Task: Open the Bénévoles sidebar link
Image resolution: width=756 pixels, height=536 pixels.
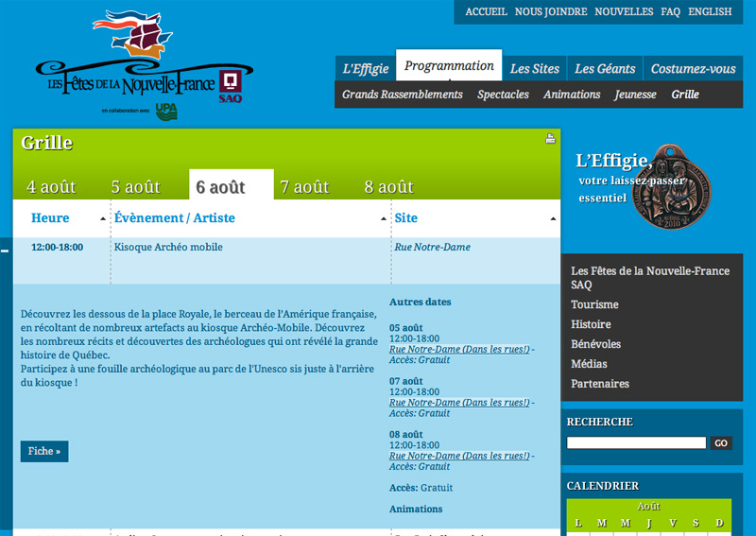Action: click(x=595, y=344)
